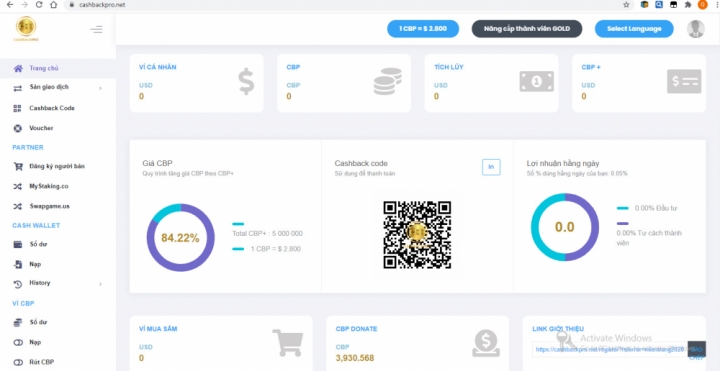
Task: Click the 0.0 Lợi nhuận hằng ngày donut chart
Action: click(565, 227)
